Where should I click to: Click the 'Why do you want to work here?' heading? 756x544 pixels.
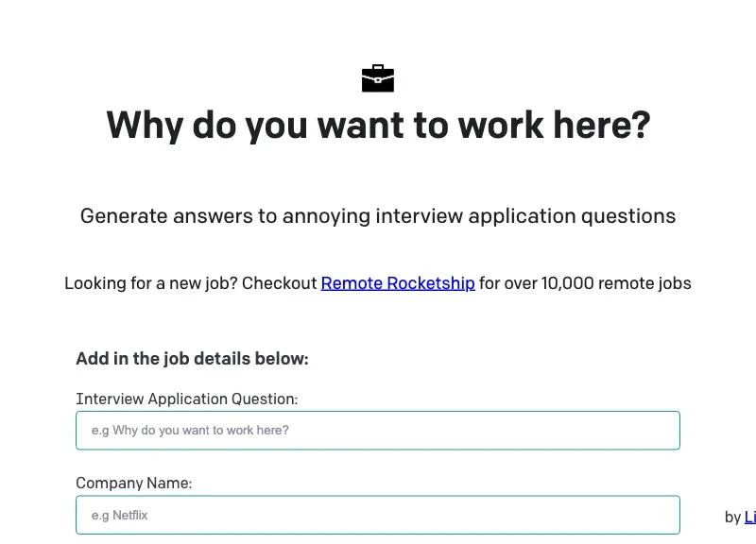tap(378, 125)
